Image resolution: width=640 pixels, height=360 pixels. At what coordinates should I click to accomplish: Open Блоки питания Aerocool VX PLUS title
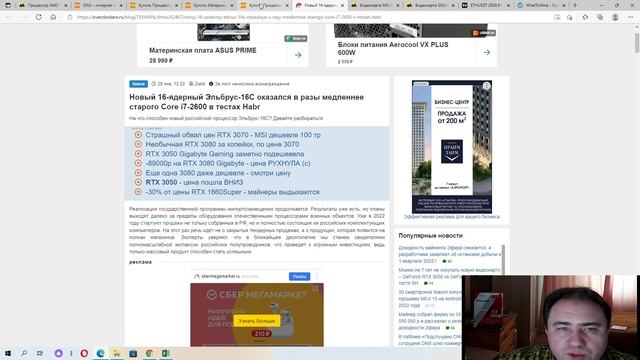pos(393,48)
